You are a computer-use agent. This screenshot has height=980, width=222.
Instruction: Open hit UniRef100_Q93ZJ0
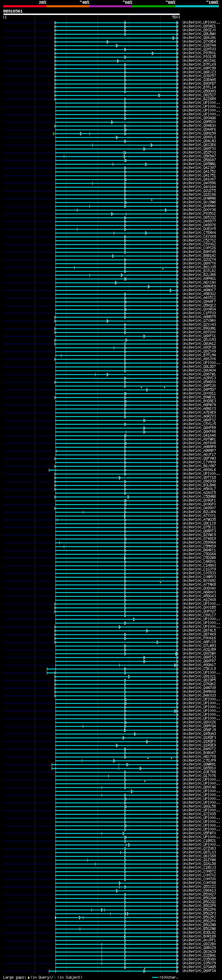(199, 30)
